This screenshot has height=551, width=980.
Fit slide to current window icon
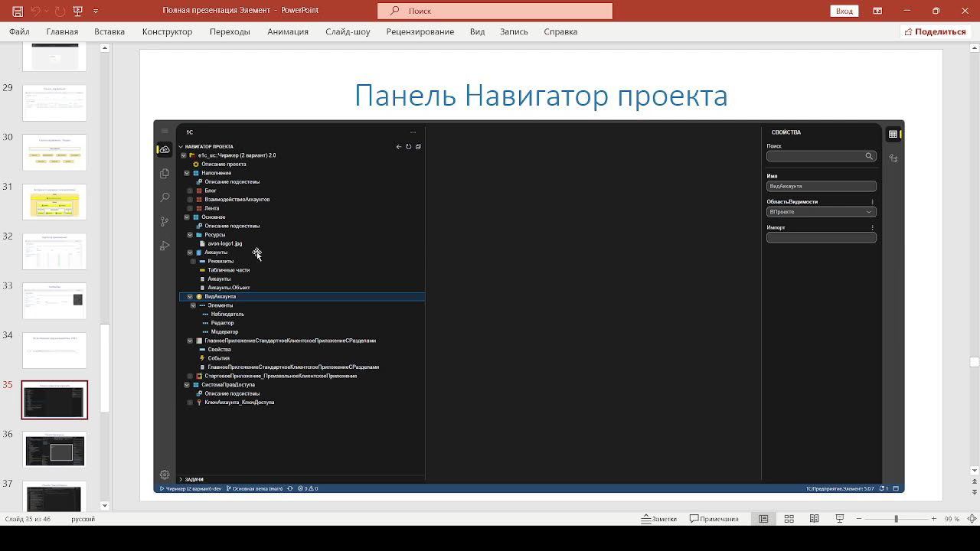pos(970,519)
